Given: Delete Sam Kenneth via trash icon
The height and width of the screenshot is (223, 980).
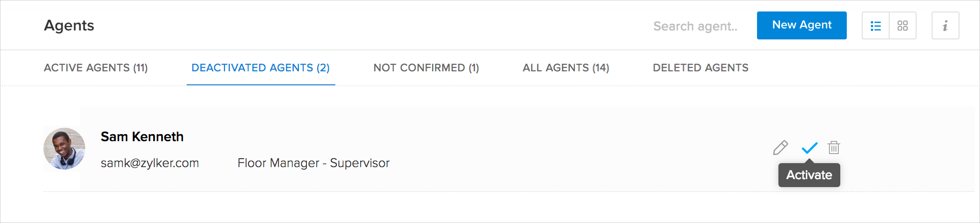Looking at the screenshot, I should 834,148.
